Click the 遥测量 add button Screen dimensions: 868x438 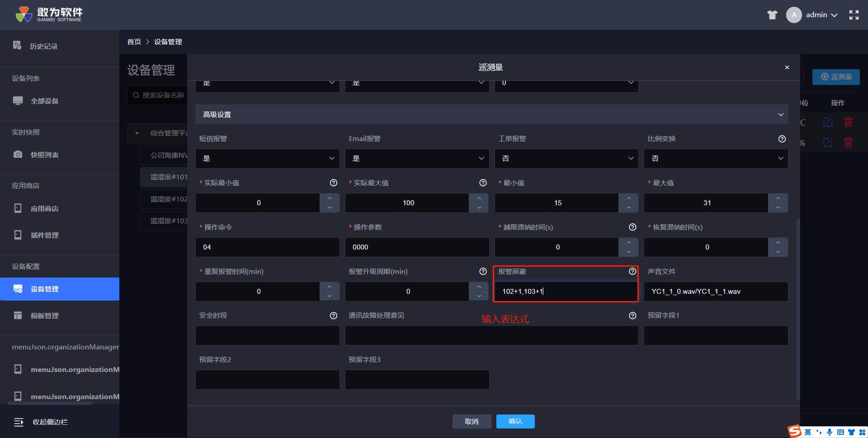point(836,77)
